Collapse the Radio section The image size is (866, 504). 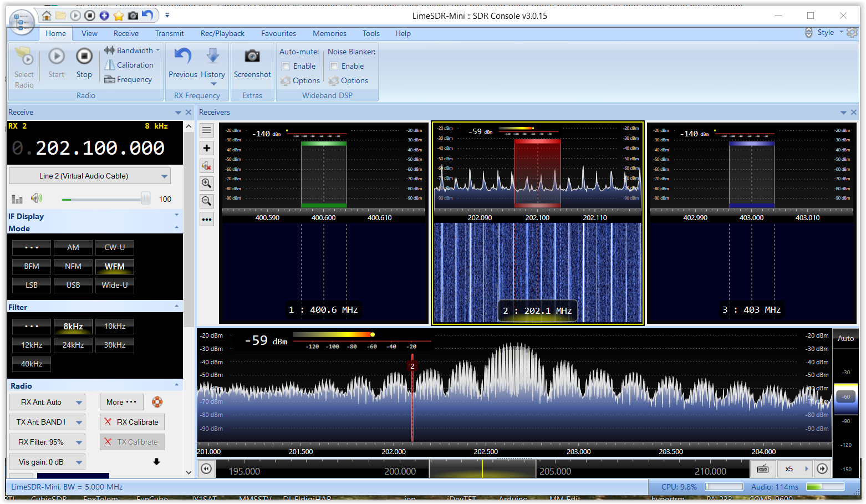pos(177,385)
